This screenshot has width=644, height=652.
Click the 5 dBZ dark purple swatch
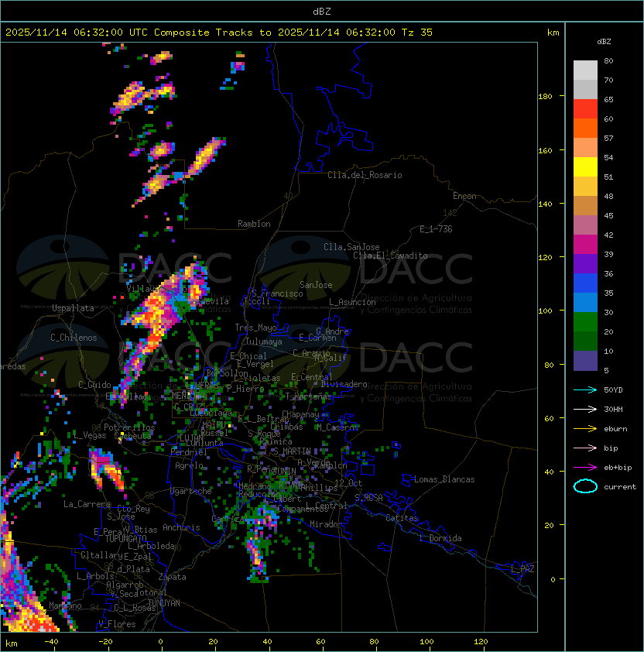(x=585, y=361)
